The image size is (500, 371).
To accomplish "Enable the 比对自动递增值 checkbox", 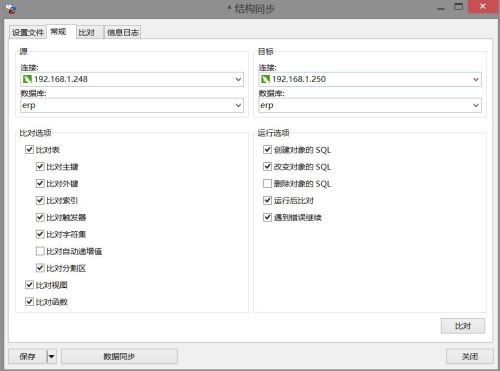I will (x=40, y=251).
